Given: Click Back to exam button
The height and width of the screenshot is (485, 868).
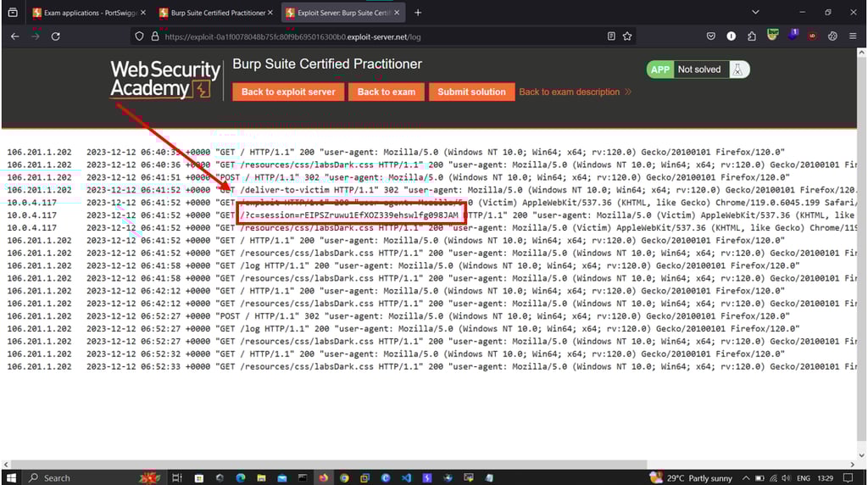Looking at the screenshot, I should coord(387,92).
